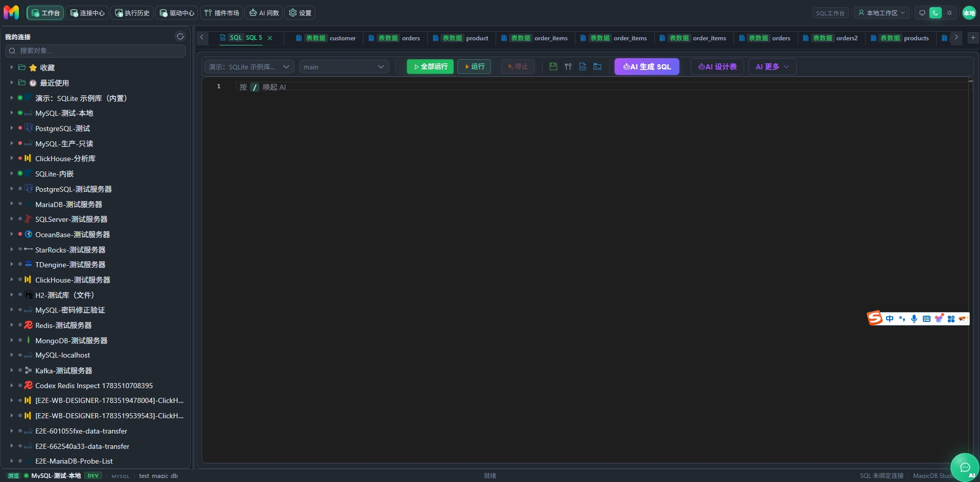Toggle Sogou 中 Chinese input mode
This screenshot has height=482, width=980.
pyautogui.click(x=890, y=319)
